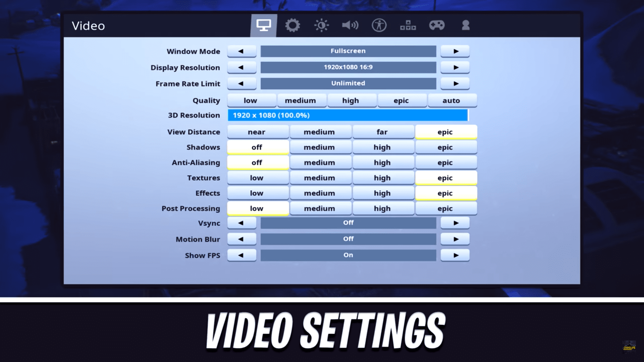Select auto quality preset
The height and width of the screenshot is (362, 644).
451,100
